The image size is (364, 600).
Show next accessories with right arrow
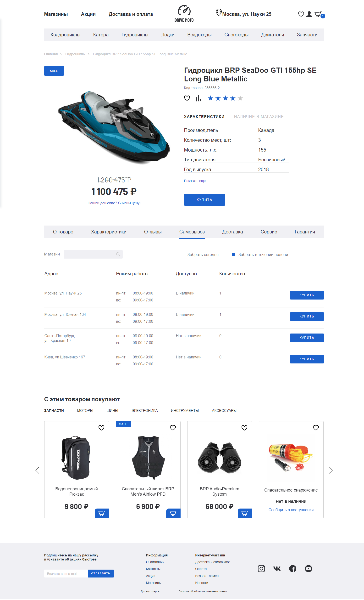click(x=331, y=470)
